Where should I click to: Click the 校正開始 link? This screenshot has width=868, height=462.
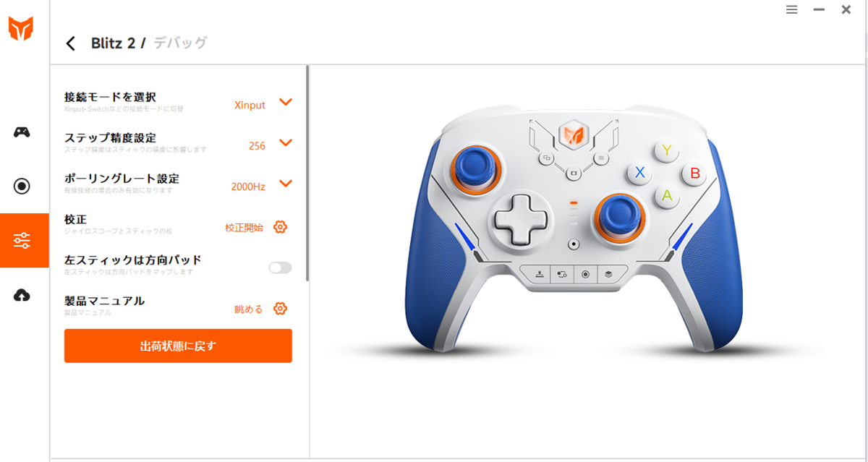pos(244,228)
